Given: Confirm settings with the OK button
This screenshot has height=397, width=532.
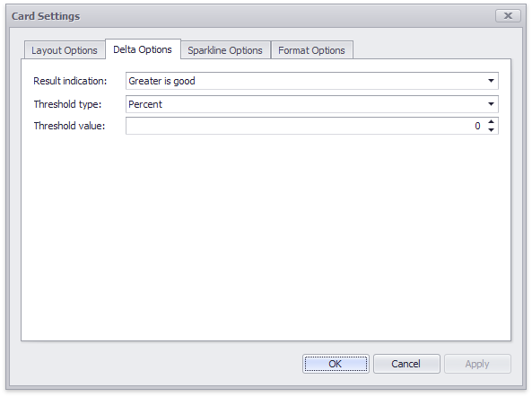Looking at the screenshot, I should (336, 364).
